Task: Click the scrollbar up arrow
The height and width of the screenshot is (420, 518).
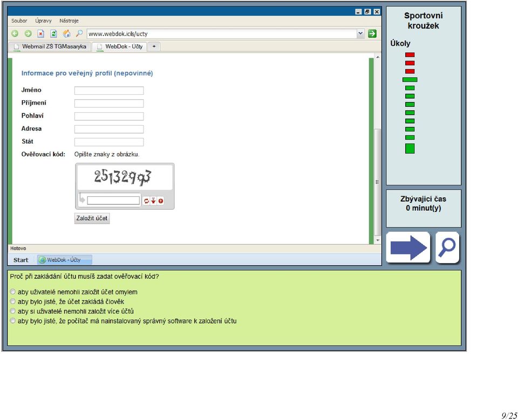Action: click(x=378, y=57)
